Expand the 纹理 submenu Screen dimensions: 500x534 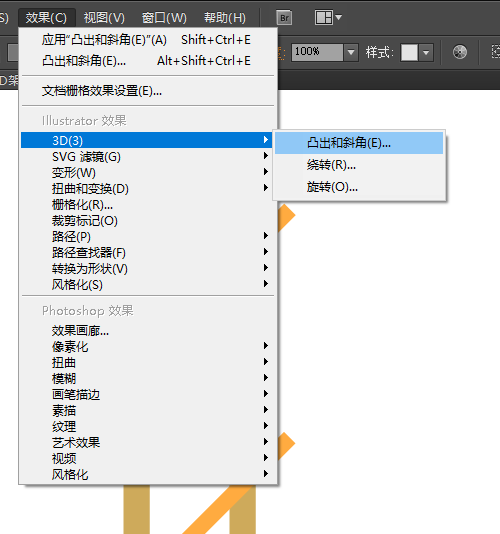pyautogui.click(x=146, y=426)
